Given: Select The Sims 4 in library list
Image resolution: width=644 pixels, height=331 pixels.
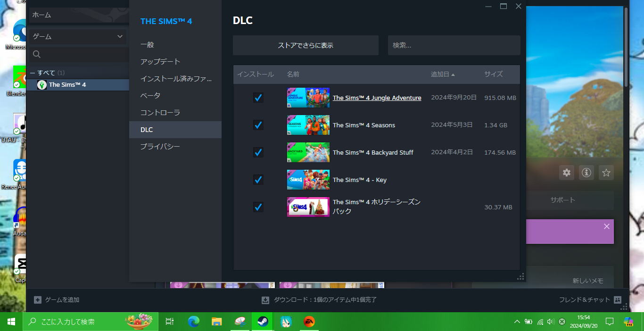Looking at the screenshot, I should (x=78, y=85).
